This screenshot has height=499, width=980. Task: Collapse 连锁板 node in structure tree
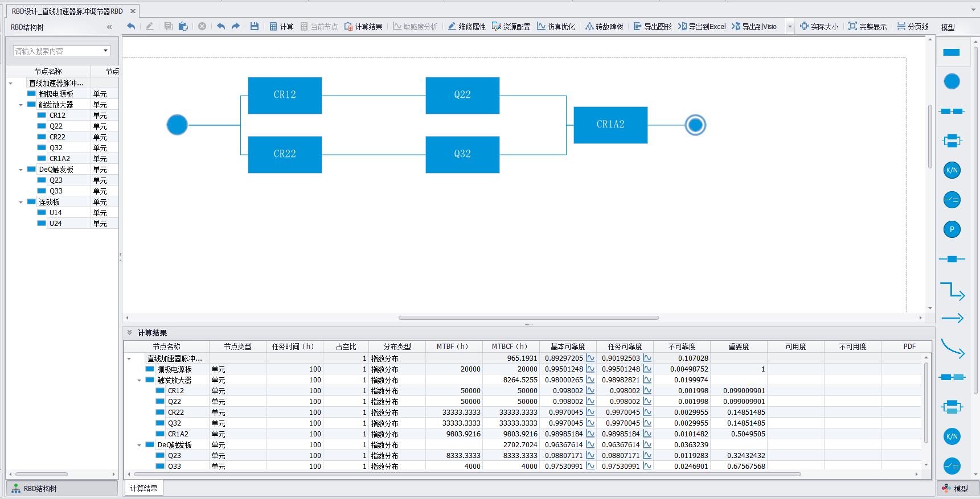point(21,202)
